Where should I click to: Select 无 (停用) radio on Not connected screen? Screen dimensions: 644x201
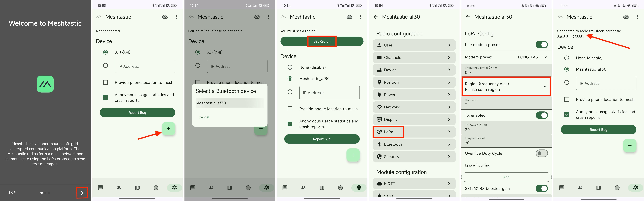pos(105,52)
